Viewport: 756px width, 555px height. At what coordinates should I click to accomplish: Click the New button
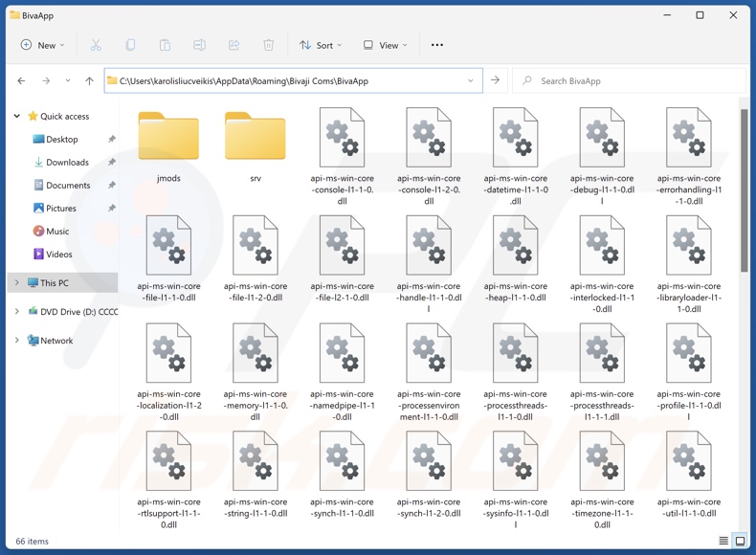coord(43,45)
